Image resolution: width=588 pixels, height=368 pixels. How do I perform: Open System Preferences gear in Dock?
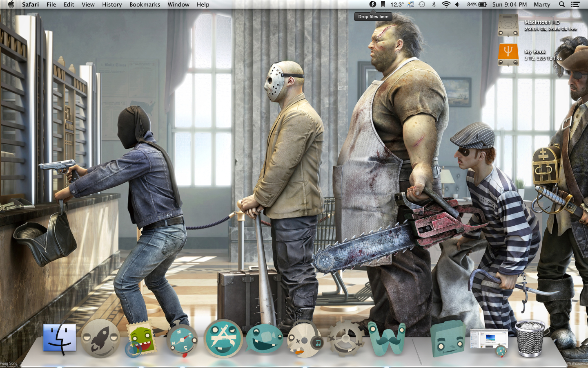pyautogui.click(x=345, y=339)
